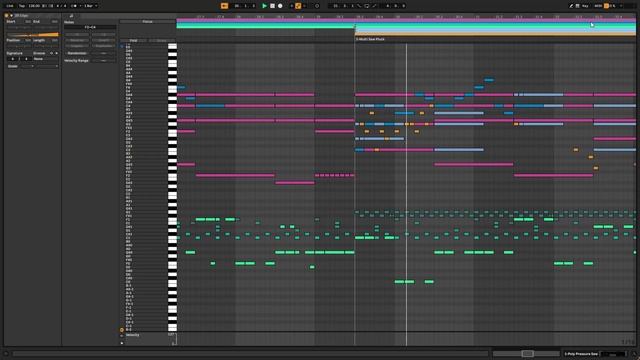The width and height of the screenshot is (640, 360).
Task: Click the 1-Poly Pressure Saw status label
Action: click(581, 354)
